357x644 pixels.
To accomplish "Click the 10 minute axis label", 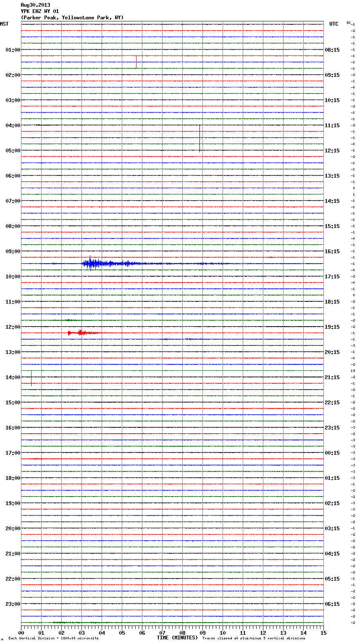I will click(x=223, y=633).
